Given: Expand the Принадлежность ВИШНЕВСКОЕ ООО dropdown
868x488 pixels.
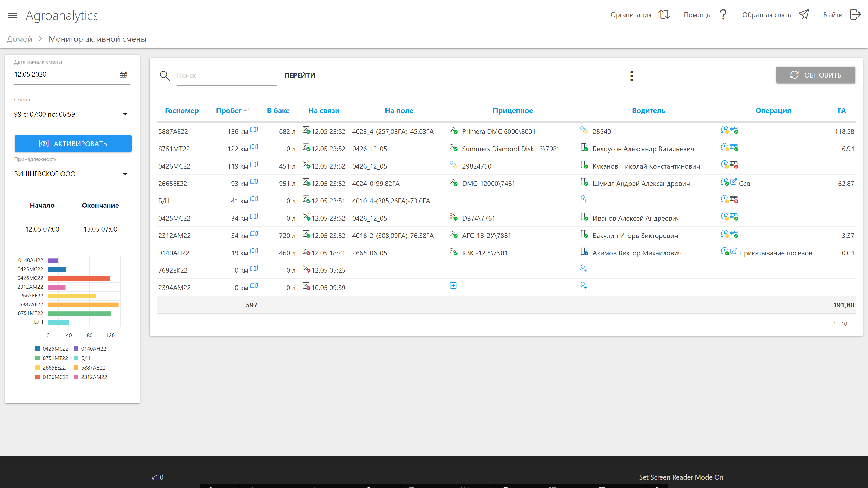Looking at the screenshot, I should 72,174.
